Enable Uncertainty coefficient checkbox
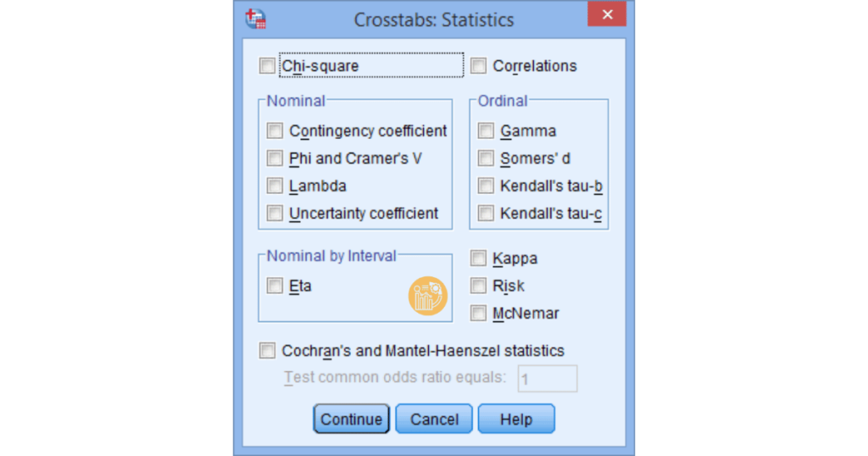This screenshot has width=868, height=456. click(275, 213)
